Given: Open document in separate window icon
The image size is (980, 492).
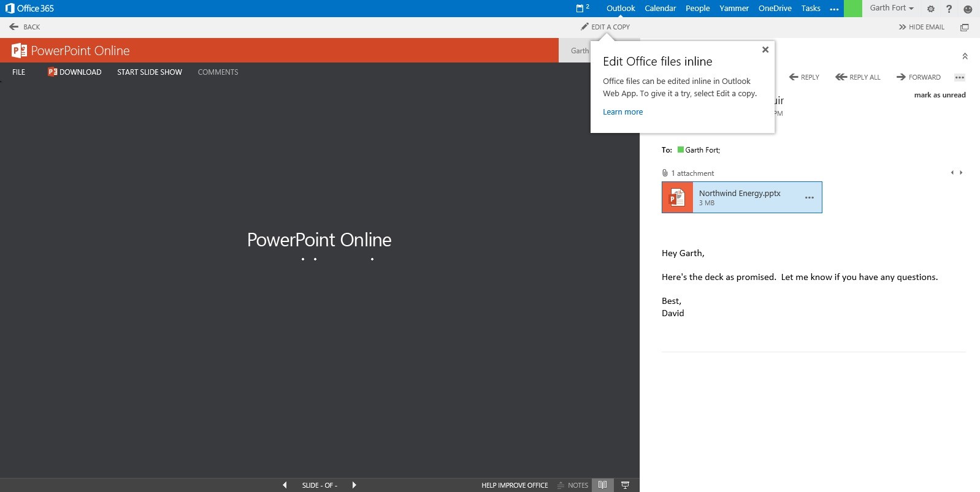Looking at the screenshot, I should (x=964, y=27).
